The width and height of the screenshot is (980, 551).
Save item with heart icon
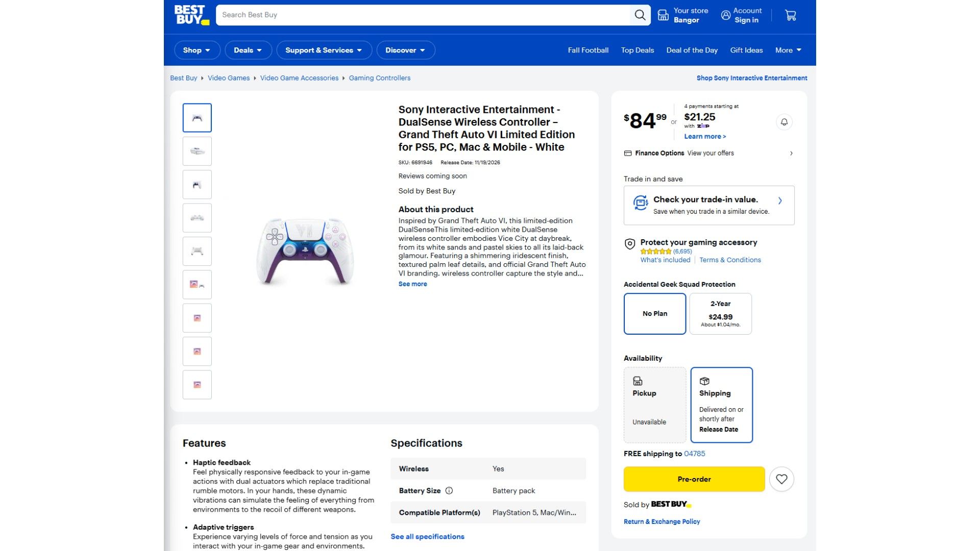[781, 479]
